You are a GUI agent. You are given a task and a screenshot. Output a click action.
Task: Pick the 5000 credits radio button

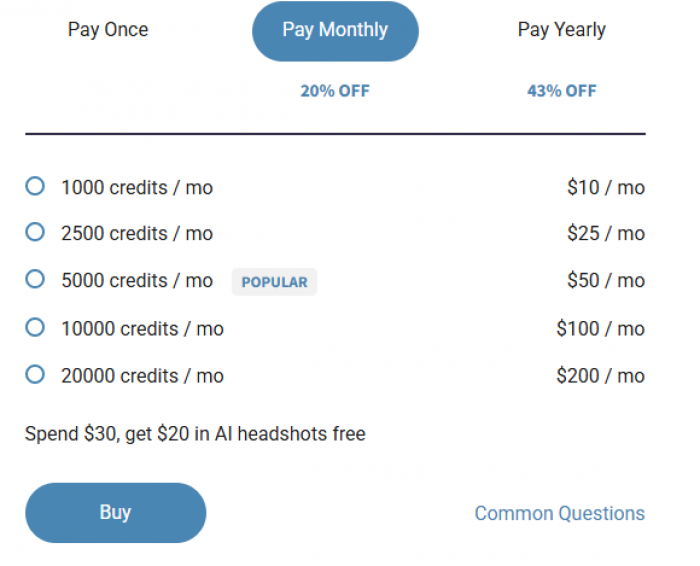tap(35, 280)
